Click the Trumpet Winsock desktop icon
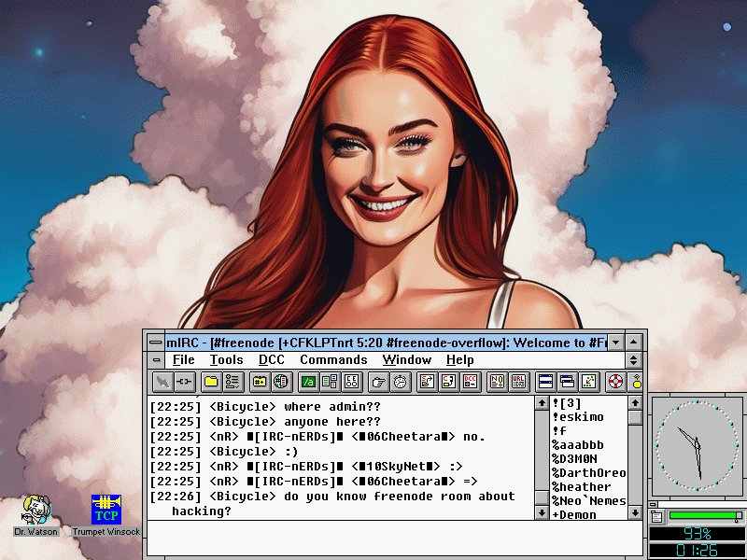 (106, 511)
